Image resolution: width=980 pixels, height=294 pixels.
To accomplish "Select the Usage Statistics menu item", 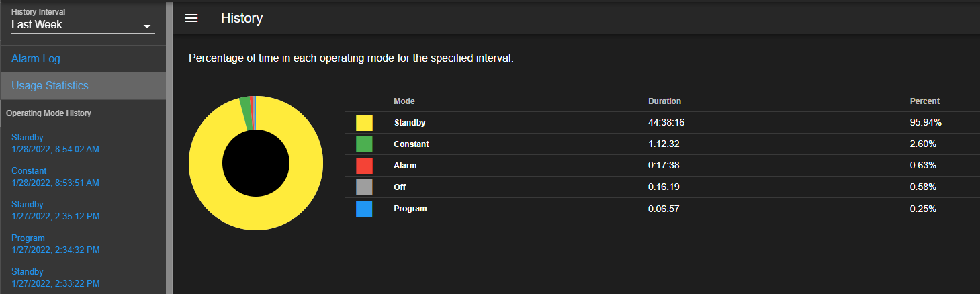I will (83, 86).
